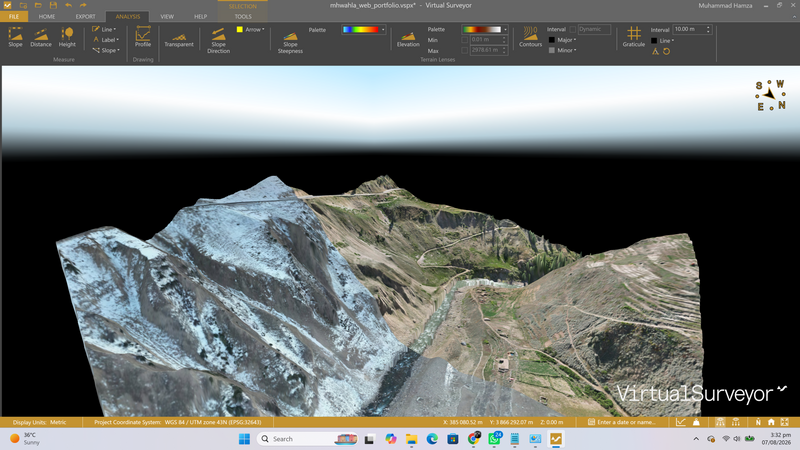Viewport: 800px width, 450px height.
Task: Turn on the Contours lens
Action: tap(531, 37)
